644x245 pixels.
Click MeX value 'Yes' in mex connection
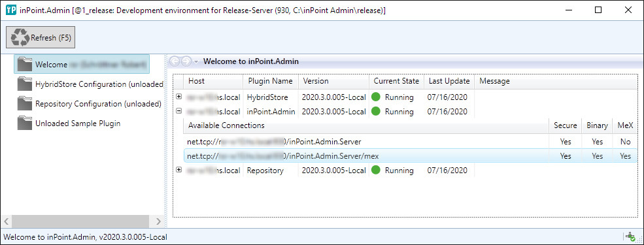pos(626,156)
